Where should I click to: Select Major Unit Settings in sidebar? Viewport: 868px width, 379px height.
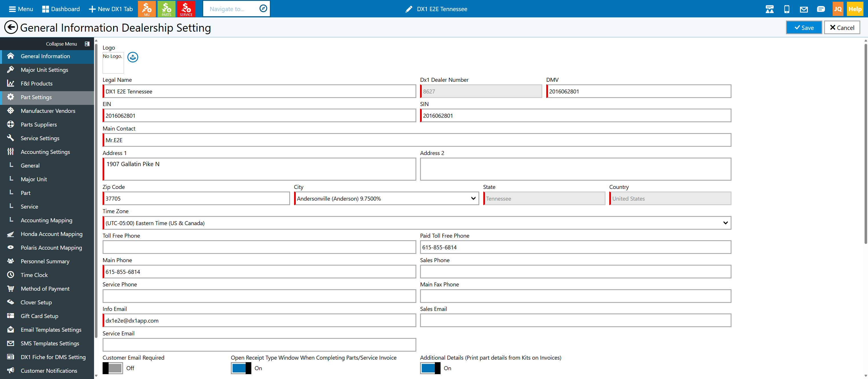(x=47, y=70)
